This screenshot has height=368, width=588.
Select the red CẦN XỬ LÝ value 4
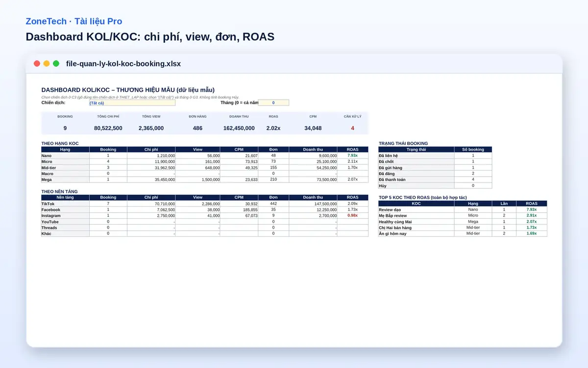tap(353, 128)
